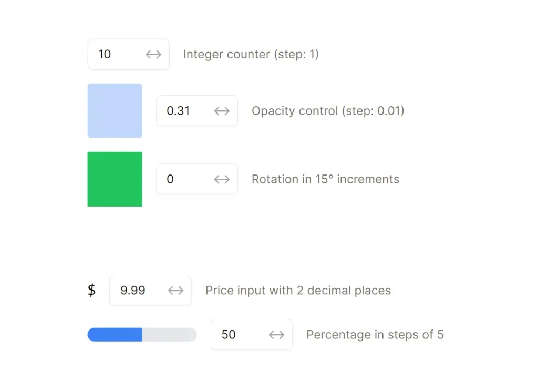Click the dollar sign before the price field

pos(91,290)
